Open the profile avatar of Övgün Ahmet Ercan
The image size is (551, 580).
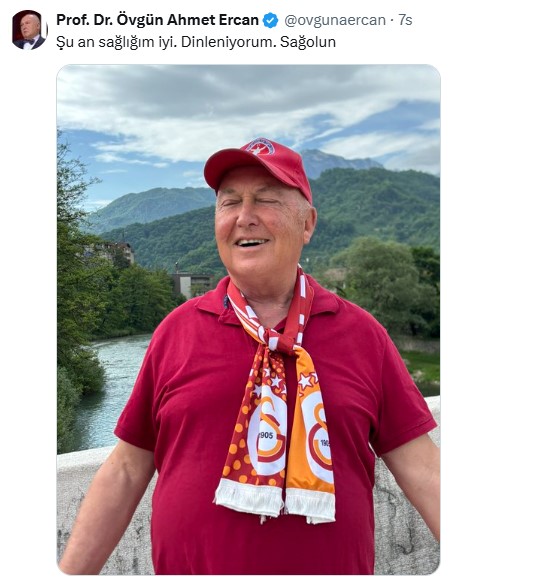(30, 30)
